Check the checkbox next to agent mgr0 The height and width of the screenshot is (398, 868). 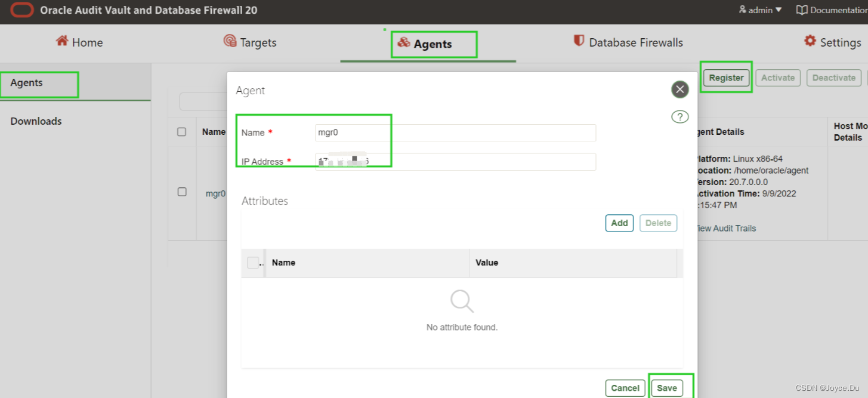click(x=182, y=192)
